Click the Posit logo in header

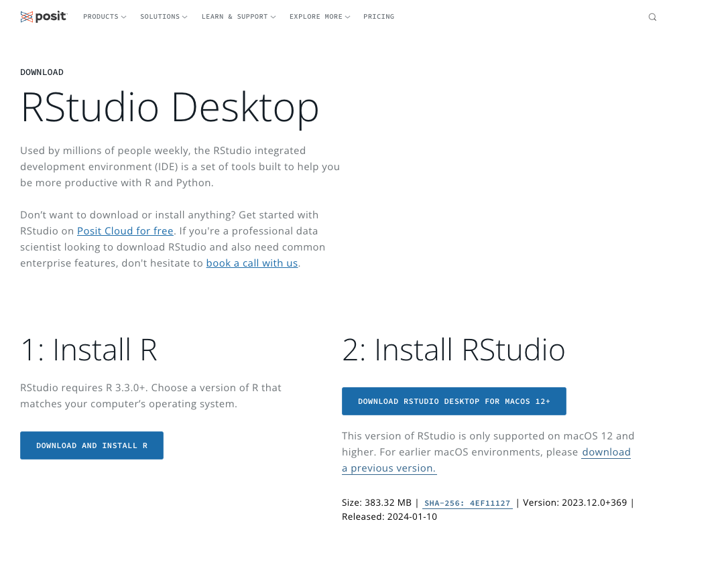point(44,17)
